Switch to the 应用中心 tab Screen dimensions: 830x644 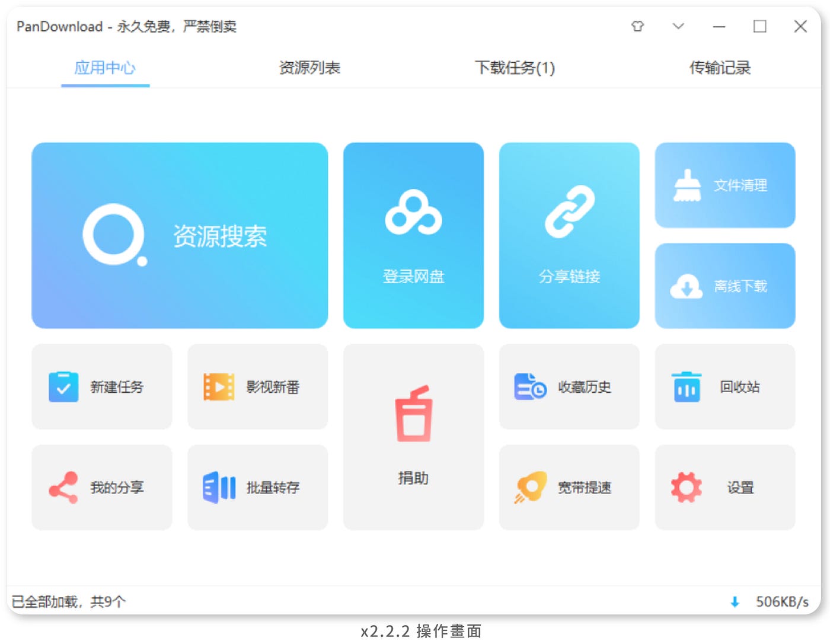click(x=105, y=68)
